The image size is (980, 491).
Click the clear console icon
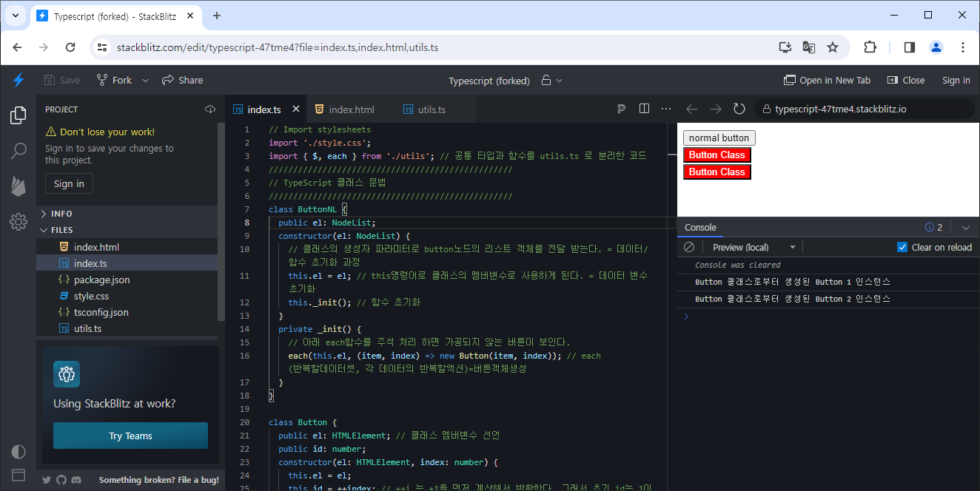pyautogui.click(x=689, y=247)
